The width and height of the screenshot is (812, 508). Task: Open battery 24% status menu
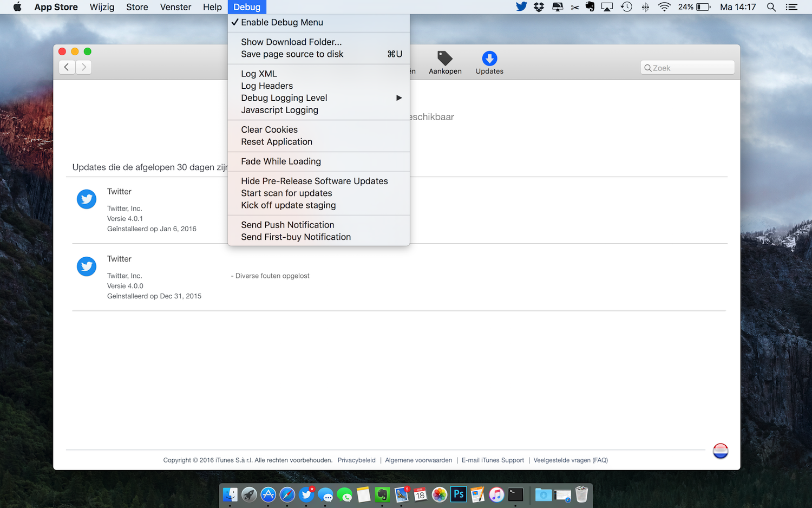(694, 7)
